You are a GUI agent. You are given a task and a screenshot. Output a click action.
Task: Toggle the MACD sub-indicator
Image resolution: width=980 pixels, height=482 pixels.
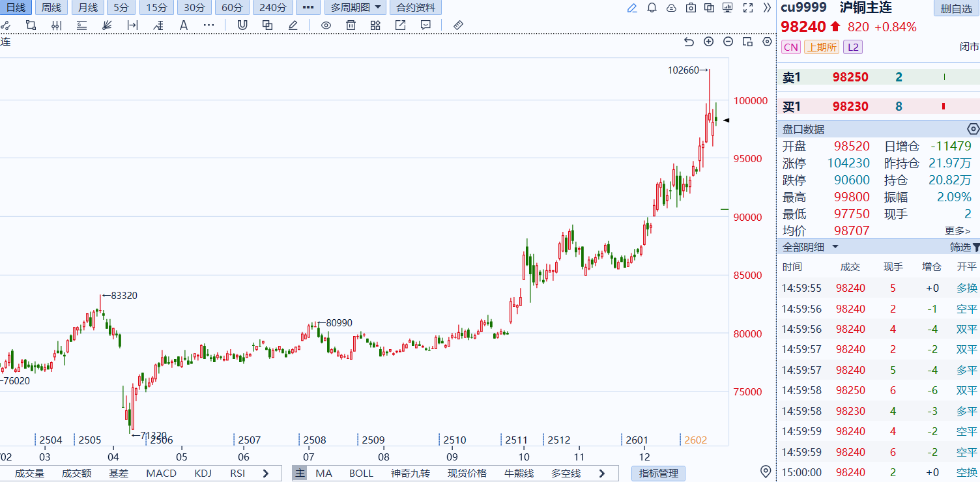161,474
